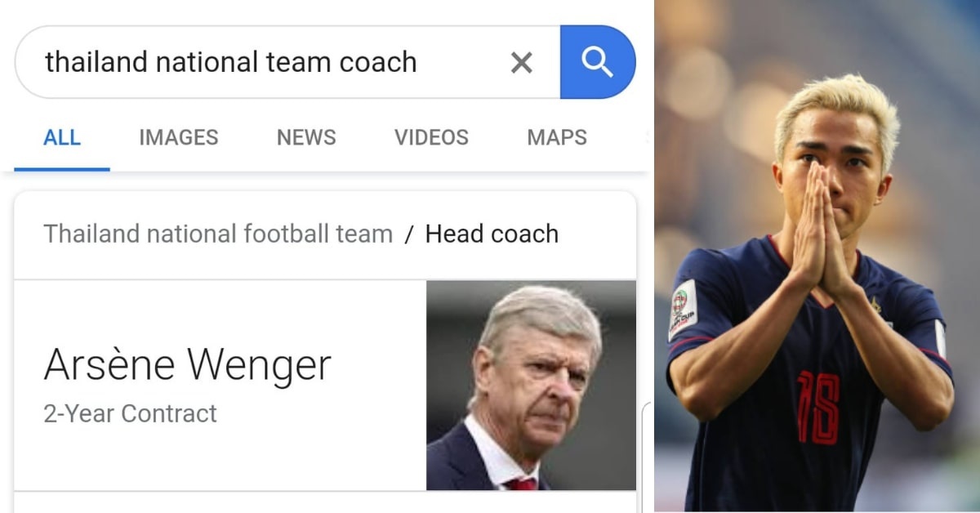Follow the Thailand national football team breadcrumb

(x=216, y=234)
